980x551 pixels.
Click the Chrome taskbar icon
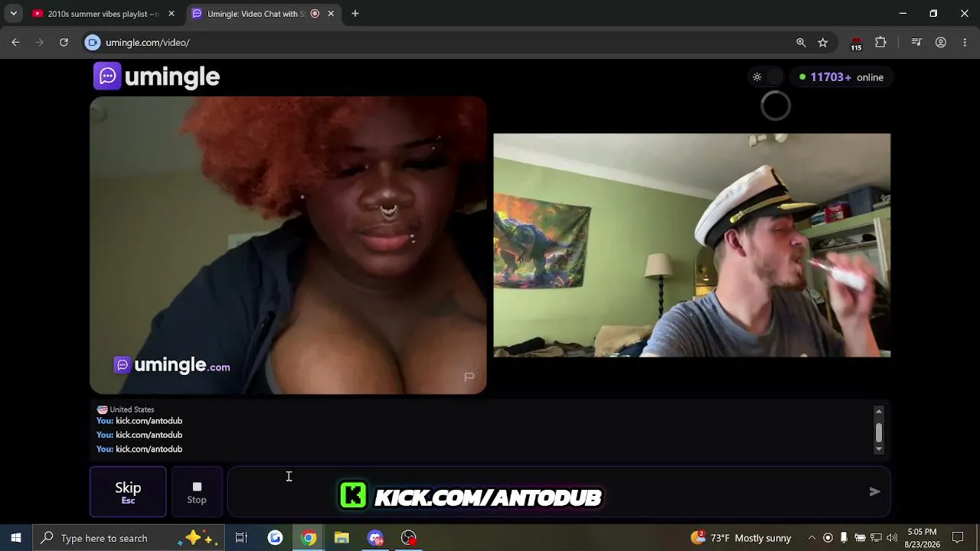point(309,538)
